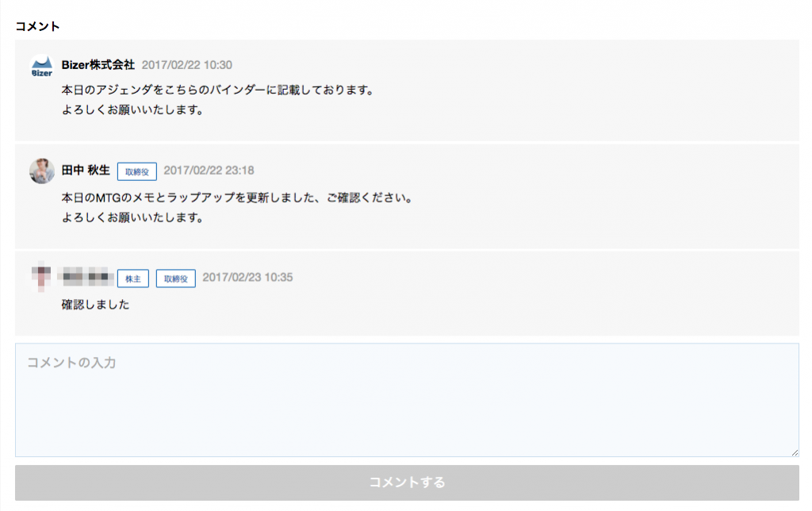Click the comment text about アジェンダ
The width and height of the screenshot is (812, 511).
217,90
